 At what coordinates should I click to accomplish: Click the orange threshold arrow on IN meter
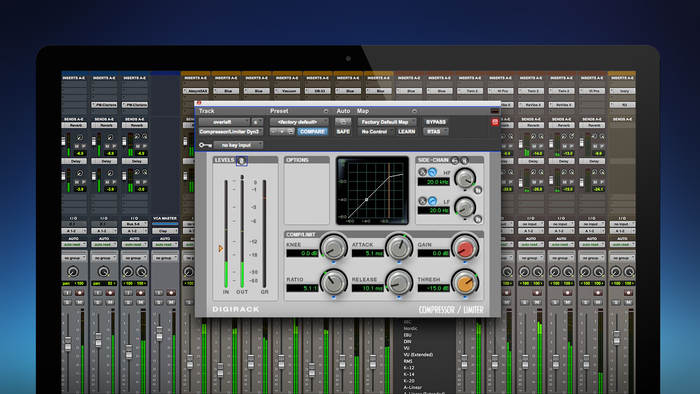[x=221, y=249]
